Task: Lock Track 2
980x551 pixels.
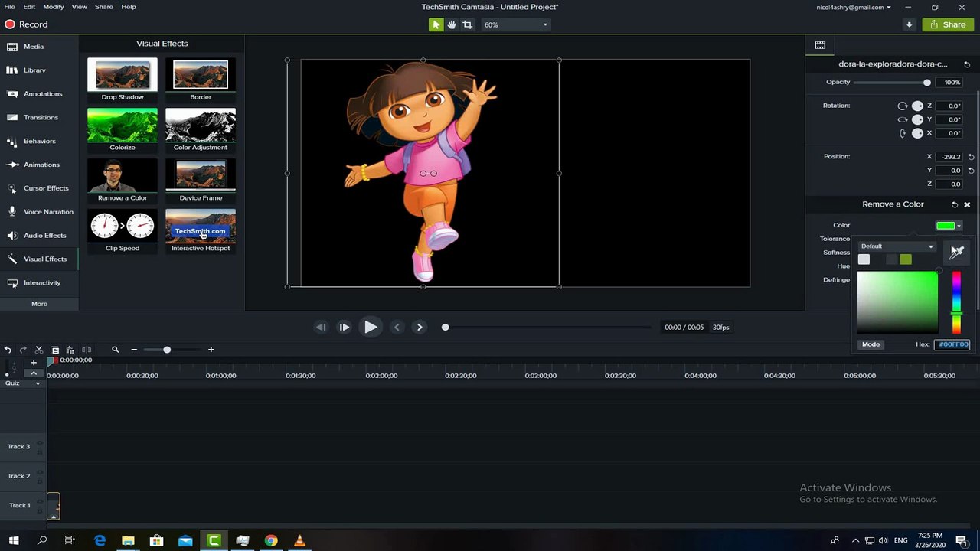Action: click(40, 481)
